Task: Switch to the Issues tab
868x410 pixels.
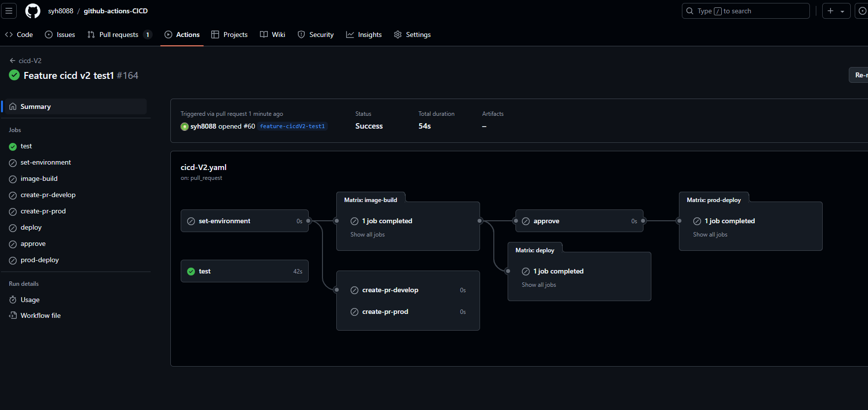Action: pyautogui.click(x=60, y=34)
